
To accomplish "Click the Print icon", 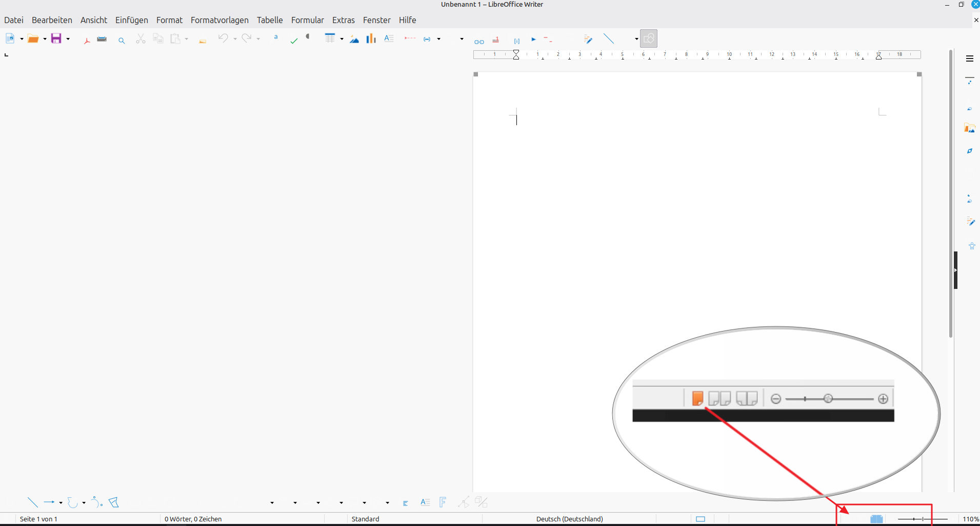I will pos(102,39).
